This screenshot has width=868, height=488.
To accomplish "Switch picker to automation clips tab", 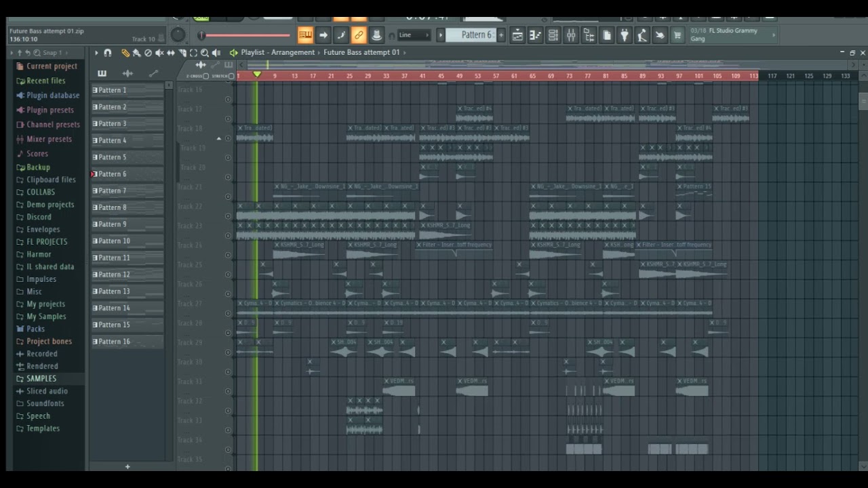I will pos(153,73).
